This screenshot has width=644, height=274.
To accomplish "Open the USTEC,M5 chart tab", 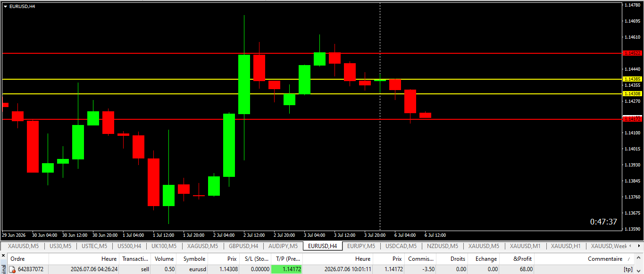I will click(x=94, y=246).
